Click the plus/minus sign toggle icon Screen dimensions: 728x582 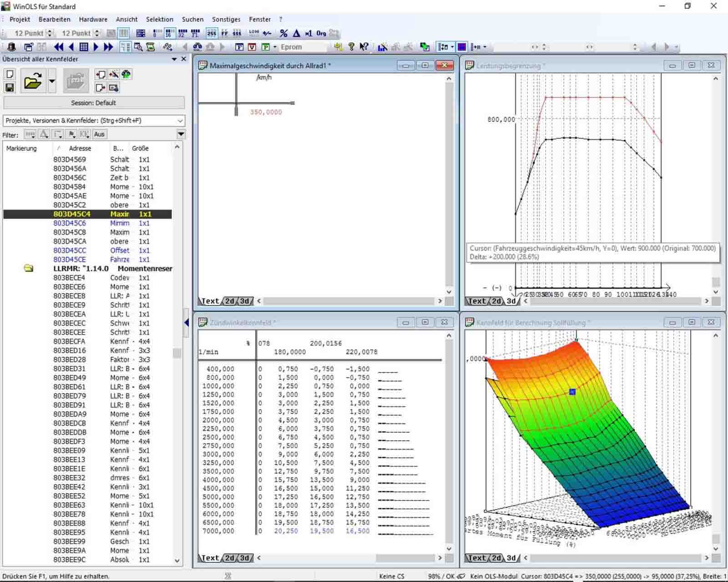click(x=267, y=33)
